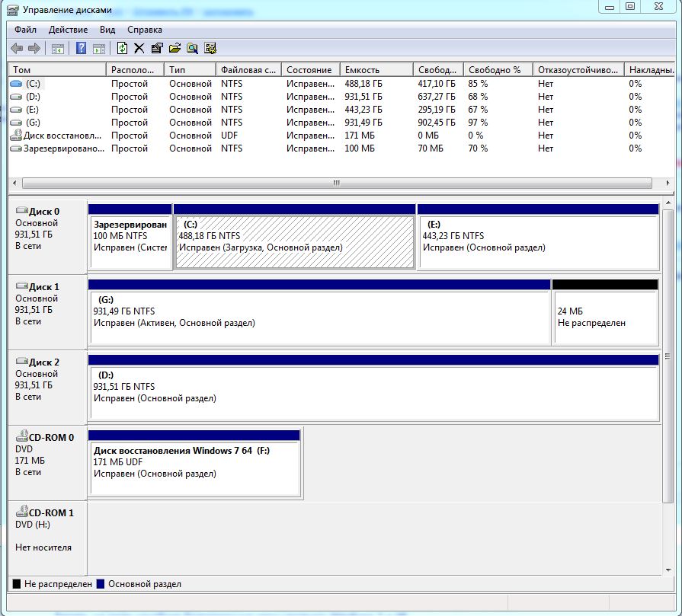
Task: Click the magnifier Search toolbar icon
Action: coord(192,49)
